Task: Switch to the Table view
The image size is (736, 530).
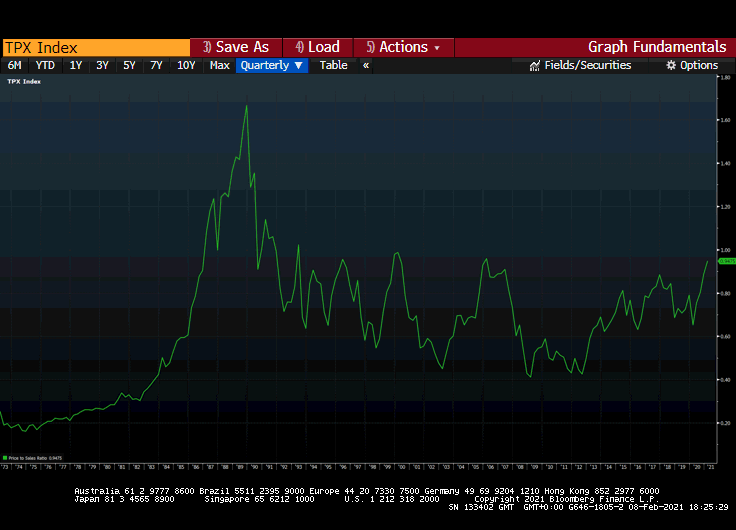Action: (333, 65)
